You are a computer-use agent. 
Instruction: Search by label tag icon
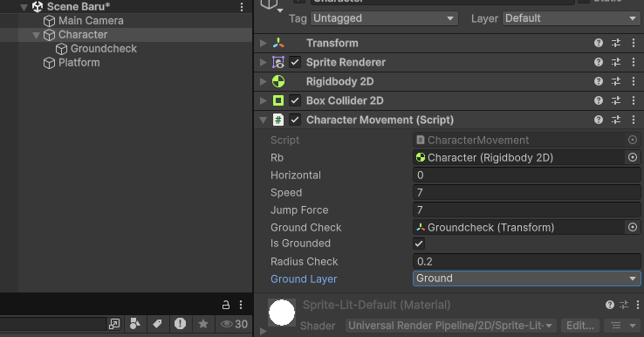click(157, 324)
